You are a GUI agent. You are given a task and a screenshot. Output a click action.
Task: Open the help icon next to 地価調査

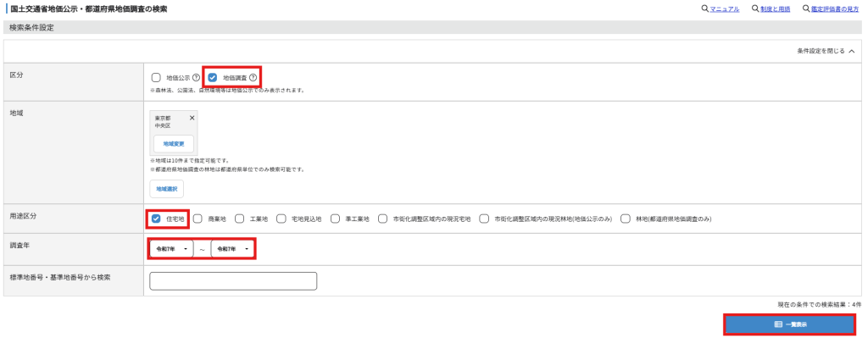pyautogui.click(x=253, y=77)
